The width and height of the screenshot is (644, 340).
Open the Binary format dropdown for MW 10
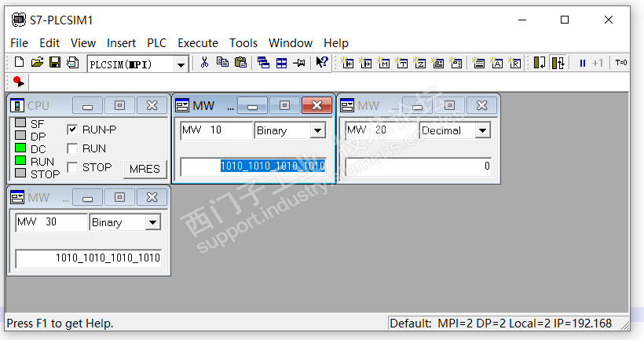(317, 130)
